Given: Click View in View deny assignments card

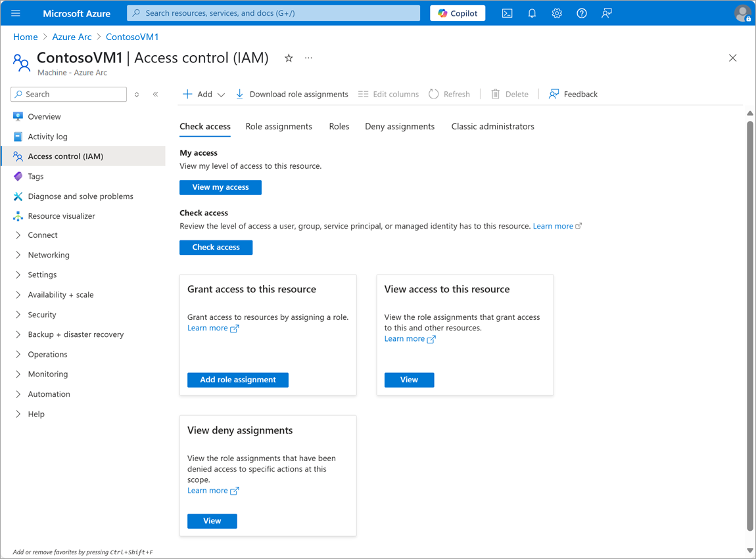Looking at the screenshot, I should (x=212, y=521).
